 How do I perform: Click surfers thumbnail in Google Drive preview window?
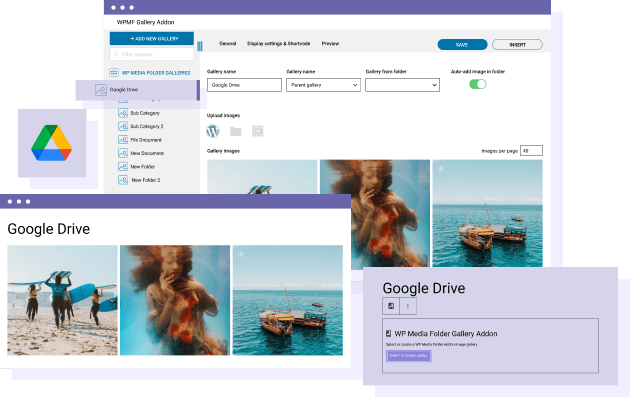62,300
